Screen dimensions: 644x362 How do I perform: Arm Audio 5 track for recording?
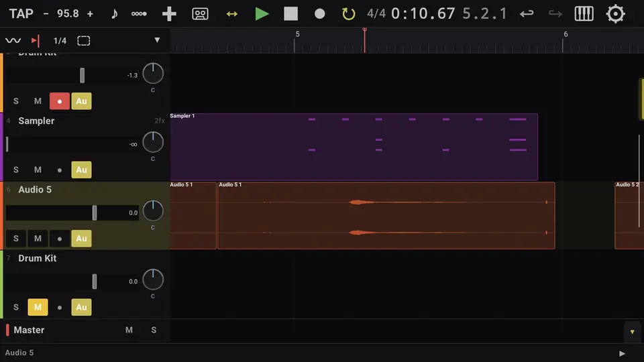coord(60,239)
